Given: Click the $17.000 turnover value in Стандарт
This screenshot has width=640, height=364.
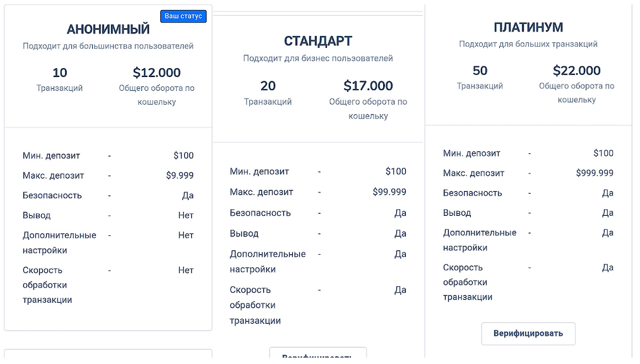Looking at the screenshot, I should (x=368, y=86).
